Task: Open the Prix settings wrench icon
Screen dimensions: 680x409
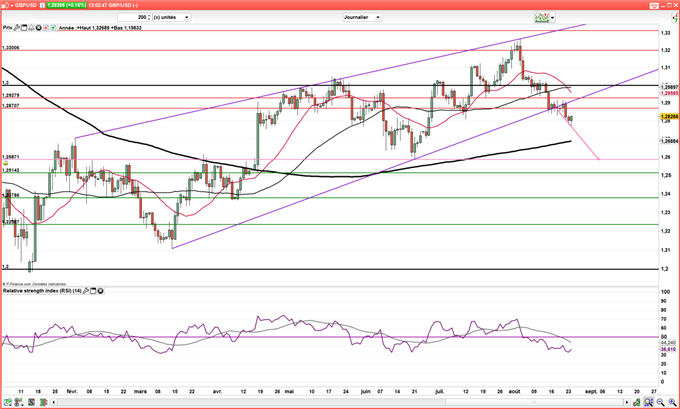Action: [16, 28]
